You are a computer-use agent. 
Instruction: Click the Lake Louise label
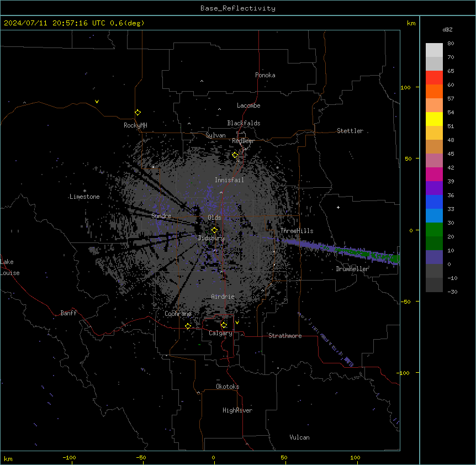[x=10, y=267]
